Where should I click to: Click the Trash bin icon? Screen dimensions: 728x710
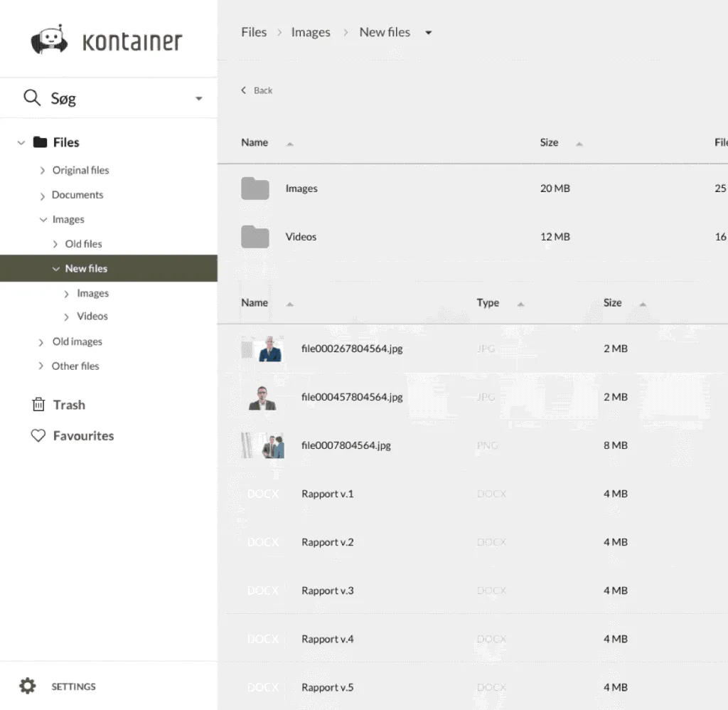pyautogui.click(x=38, y=404)
